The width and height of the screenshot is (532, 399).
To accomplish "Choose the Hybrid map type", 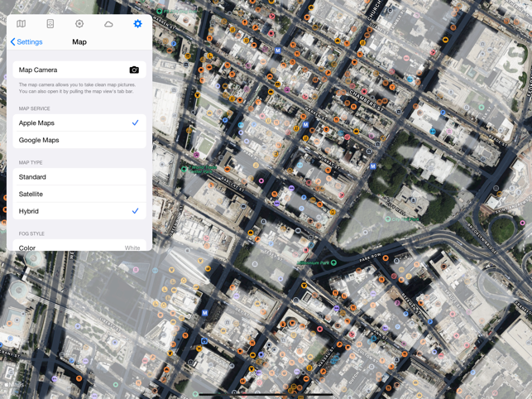I will 79,211.
